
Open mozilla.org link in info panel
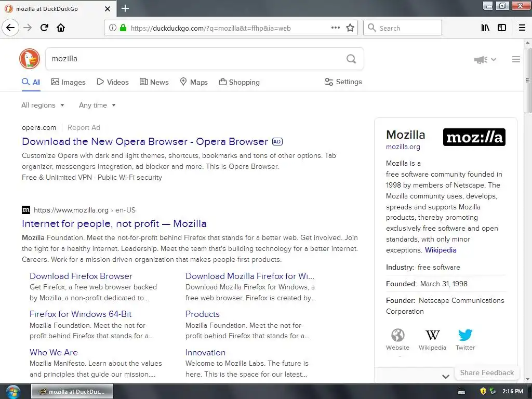coord(403,147)
